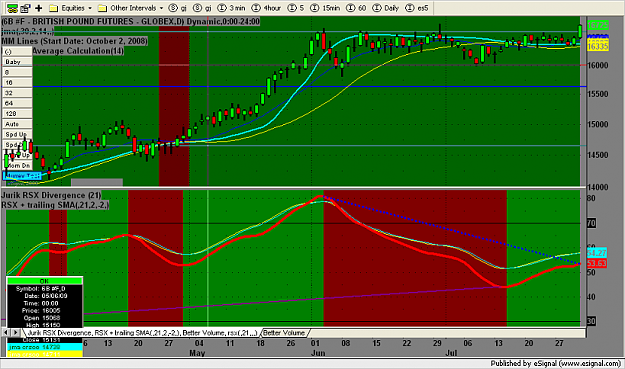
Task: Expand the Equities dropdown arrow
Action: (x=90, y=8)
